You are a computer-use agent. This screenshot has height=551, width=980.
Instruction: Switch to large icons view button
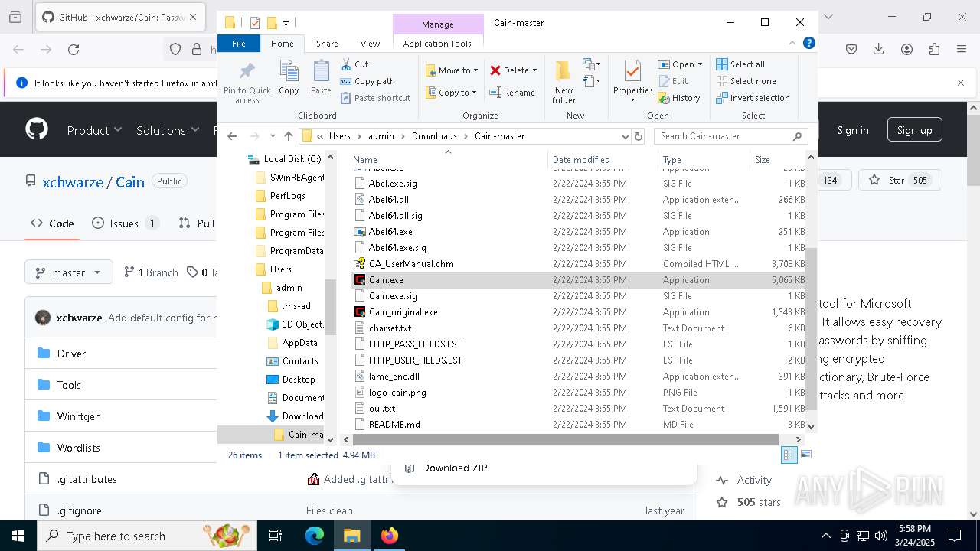(x=805, y=455)
